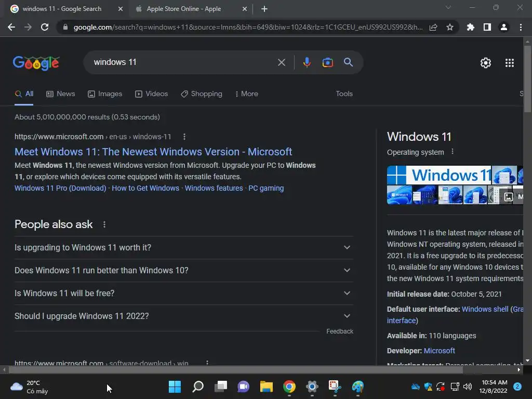The image size is (532, 399).
Task: Open the Google apps grid
Action: click(x=510, y=63)
